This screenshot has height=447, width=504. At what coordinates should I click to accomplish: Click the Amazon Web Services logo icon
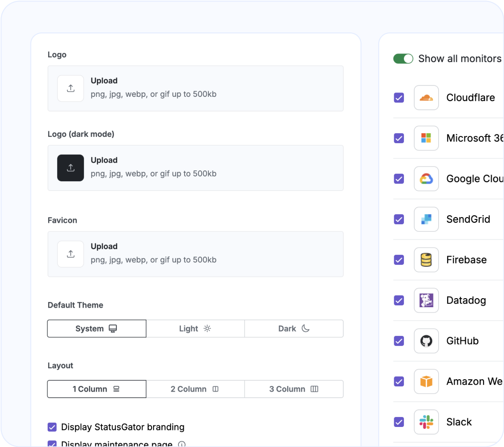click(x=426, y=382)
